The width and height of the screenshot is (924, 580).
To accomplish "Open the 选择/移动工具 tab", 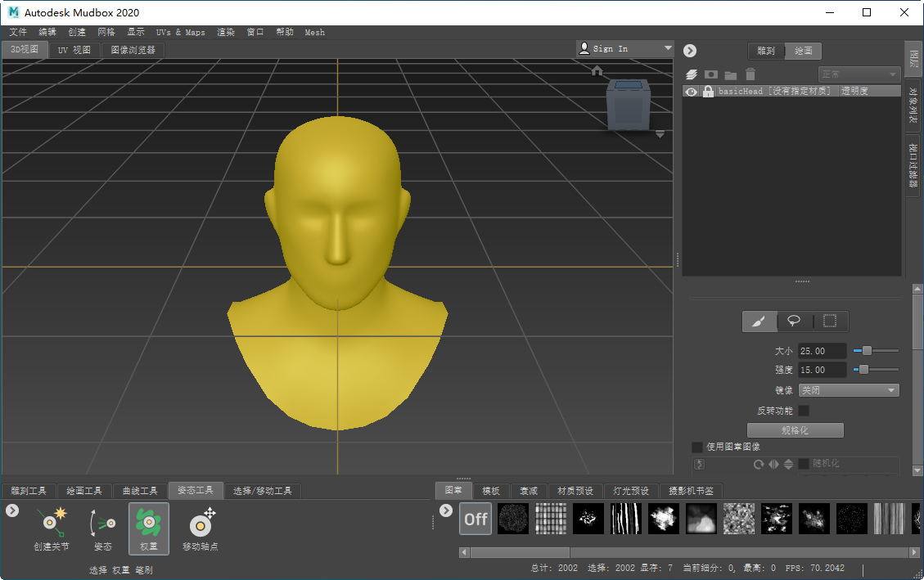I will coord(262,491).
